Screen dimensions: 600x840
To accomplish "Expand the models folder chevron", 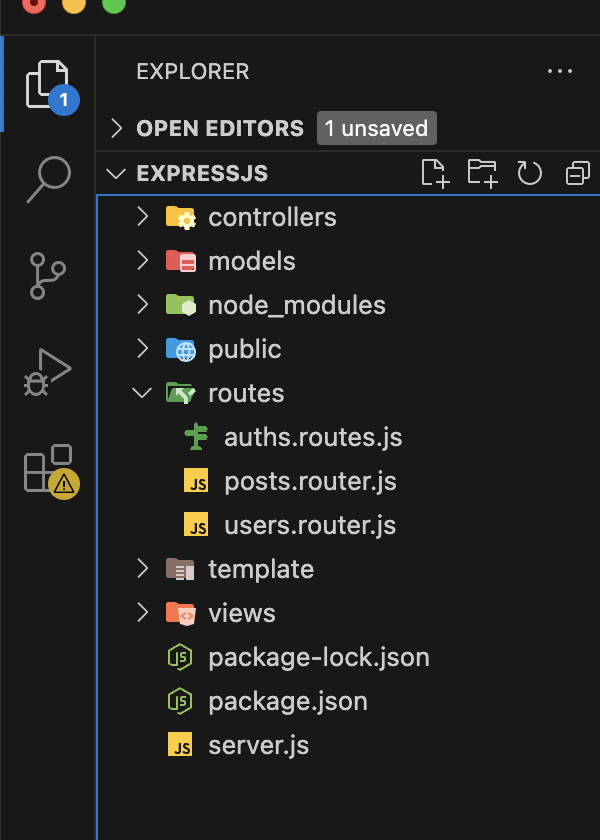I will [x=142, y=261].
